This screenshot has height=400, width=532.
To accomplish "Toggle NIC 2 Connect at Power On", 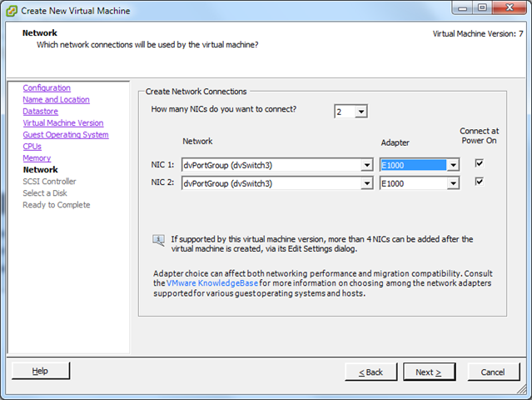I will [479, 182].
